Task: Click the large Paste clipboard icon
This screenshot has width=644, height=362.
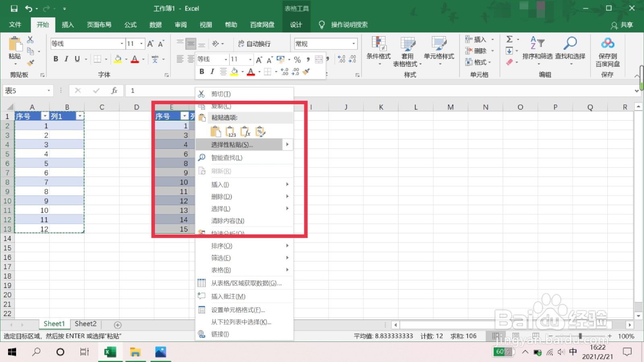Action: point(15,44)
